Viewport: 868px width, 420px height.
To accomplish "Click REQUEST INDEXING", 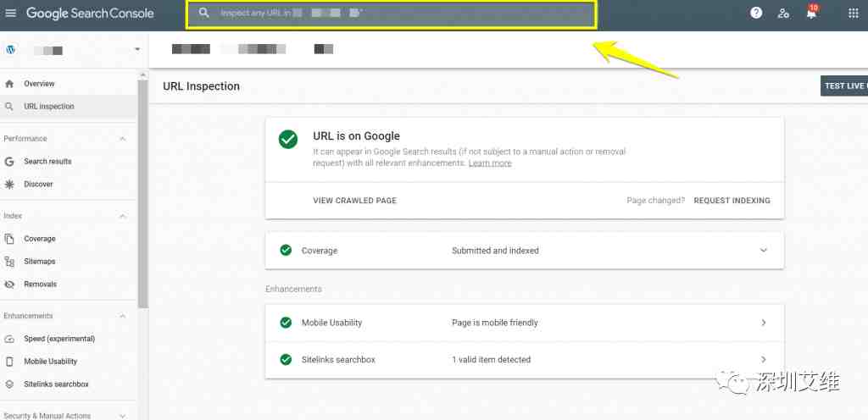I will point(732,201).
